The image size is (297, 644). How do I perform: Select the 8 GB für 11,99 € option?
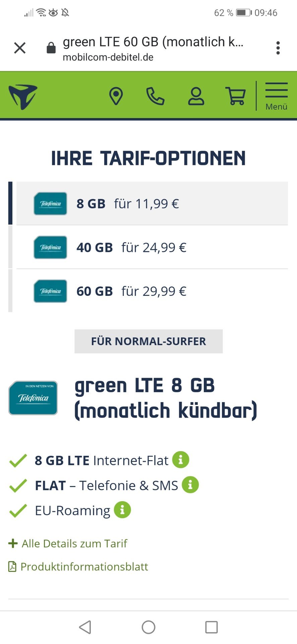point(152,204)
